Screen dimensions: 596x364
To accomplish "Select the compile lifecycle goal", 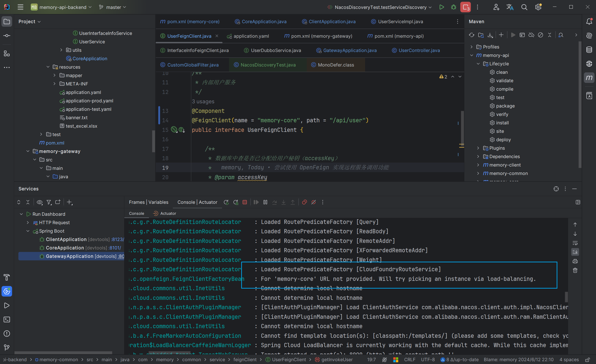I will [x=505, y=89].
